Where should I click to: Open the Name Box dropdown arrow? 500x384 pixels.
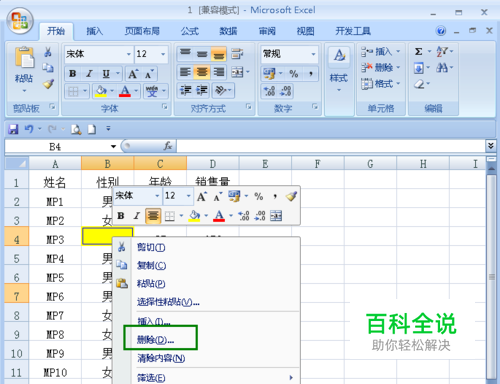click(113, 147)
